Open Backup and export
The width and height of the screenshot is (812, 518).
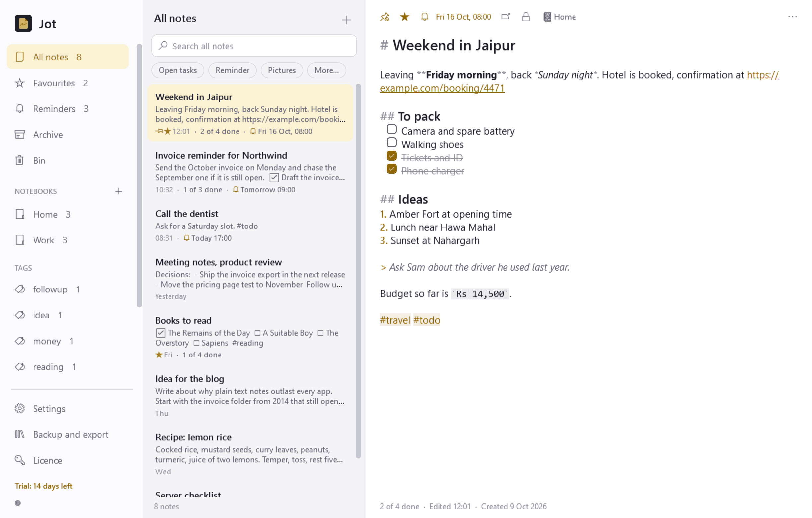(67, 434)
